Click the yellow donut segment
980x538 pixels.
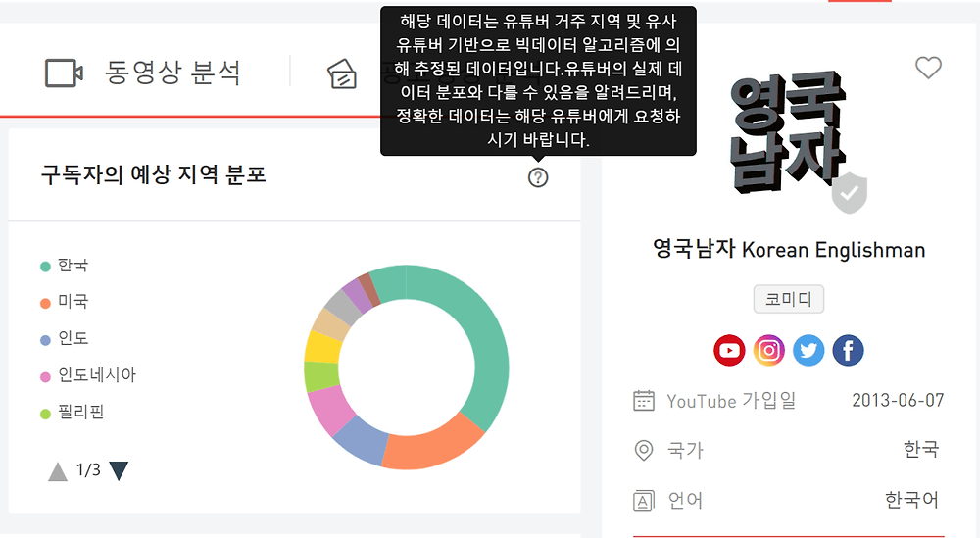click(322, 348)
